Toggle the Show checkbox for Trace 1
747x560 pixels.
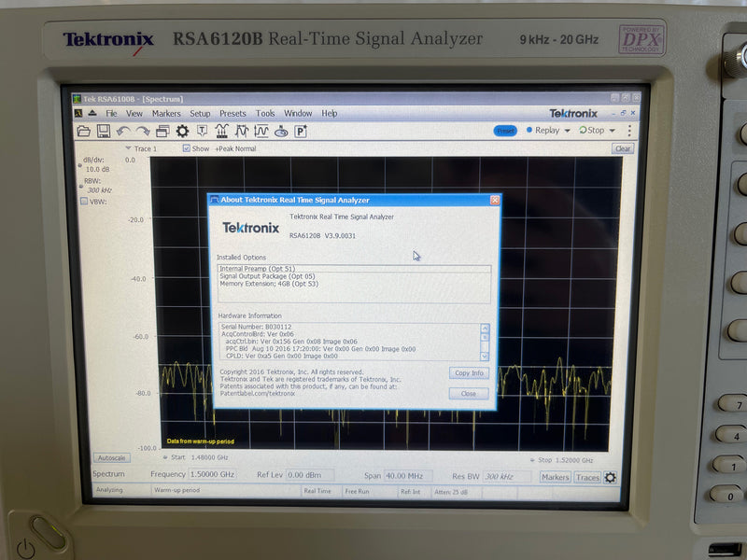click(185, 149)
